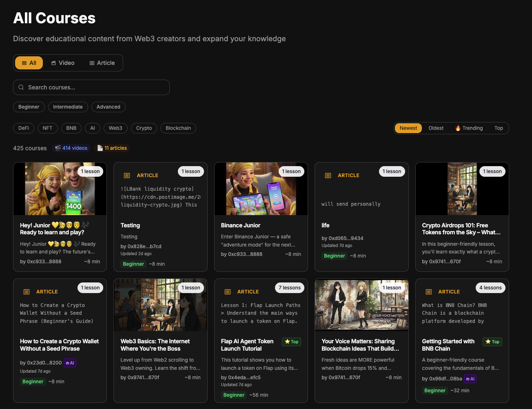Click the search magnifier icon
Screen dimensions: 532x409
[21, 87]
